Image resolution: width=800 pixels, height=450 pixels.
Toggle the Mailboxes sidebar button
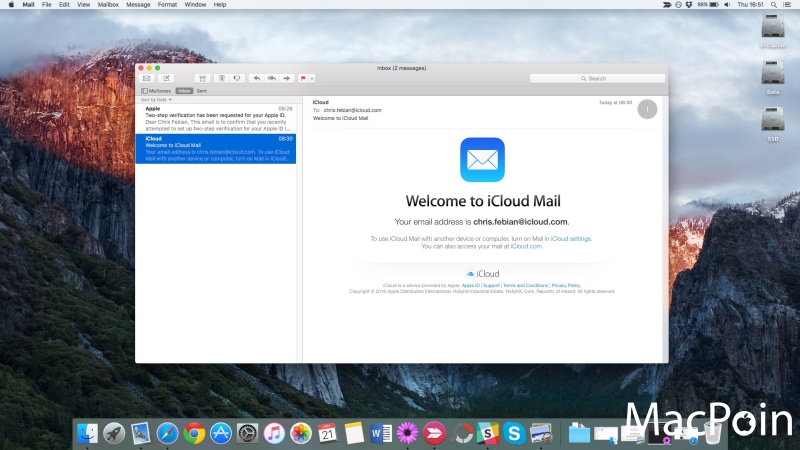pyautogui.click(x=156, y=91)
